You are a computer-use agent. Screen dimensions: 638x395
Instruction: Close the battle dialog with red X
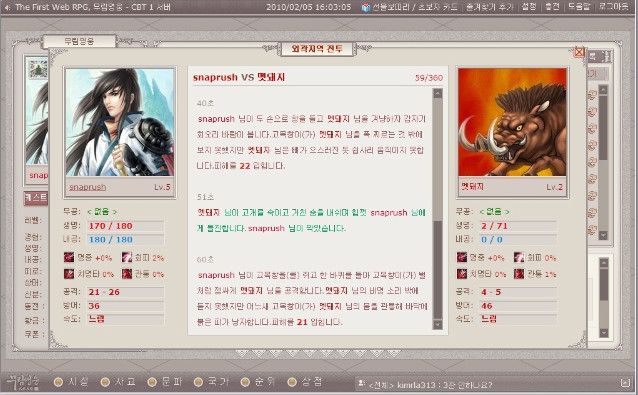[579, 52]
